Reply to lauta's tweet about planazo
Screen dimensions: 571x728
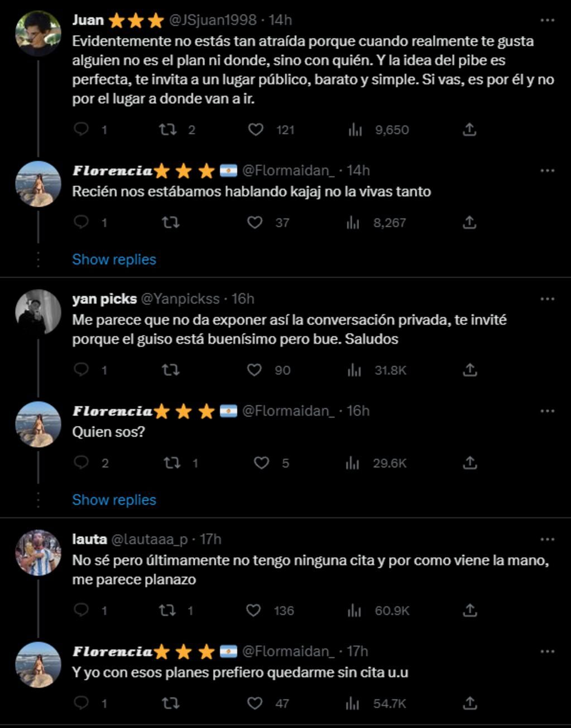point(81,610)
